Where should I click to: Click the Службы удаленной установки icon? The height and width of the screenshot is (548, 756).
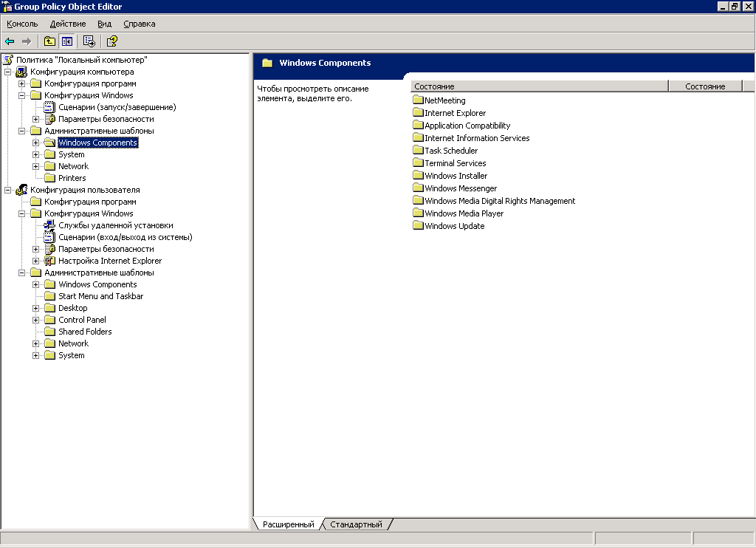pos(49,225)
